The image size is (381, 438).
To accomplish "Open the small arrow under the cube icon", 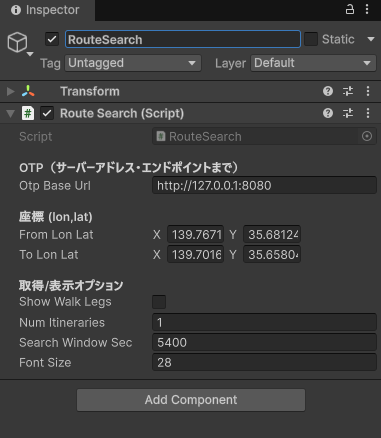I will click(30, 54).
